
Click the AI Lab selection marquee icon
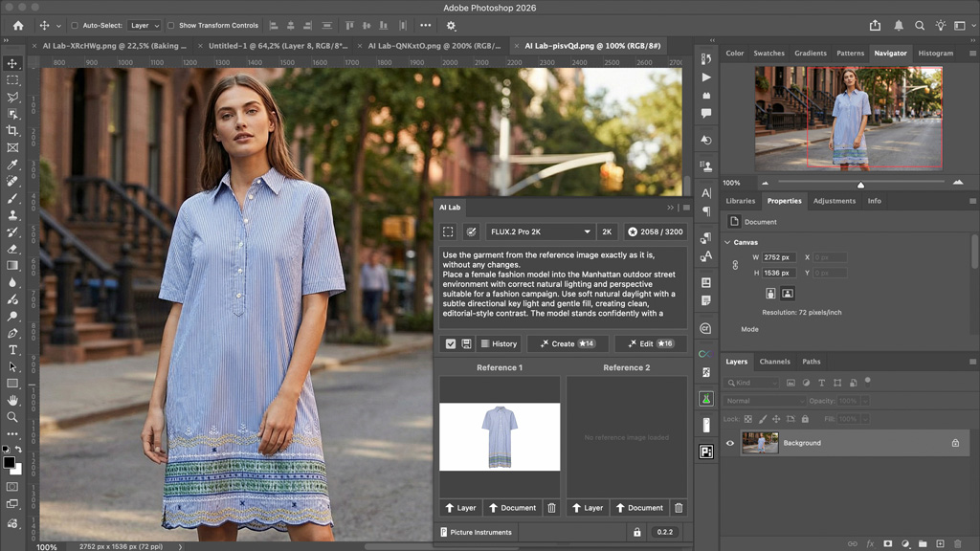pos(448,231)
